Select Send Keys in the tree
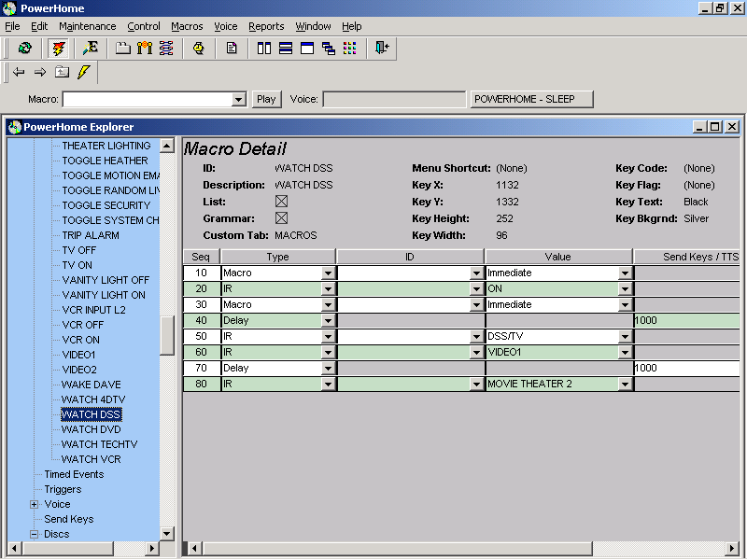 point(68,519)
